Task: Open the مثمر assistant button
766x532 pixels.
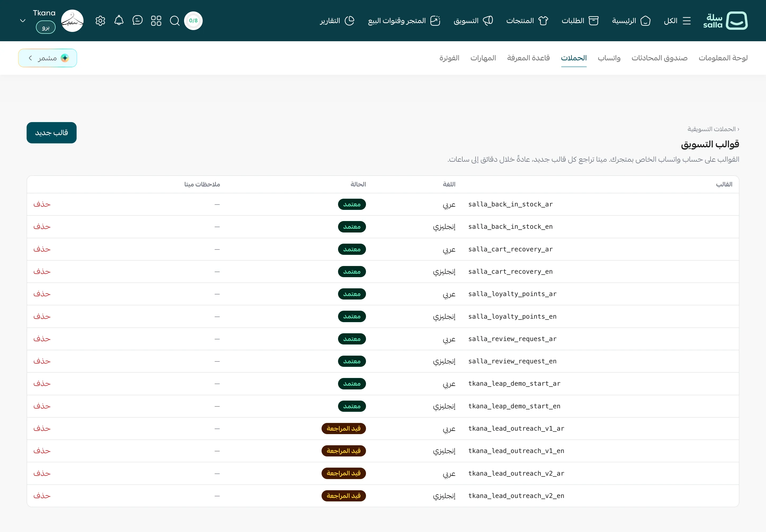Action: coord(48,58)
